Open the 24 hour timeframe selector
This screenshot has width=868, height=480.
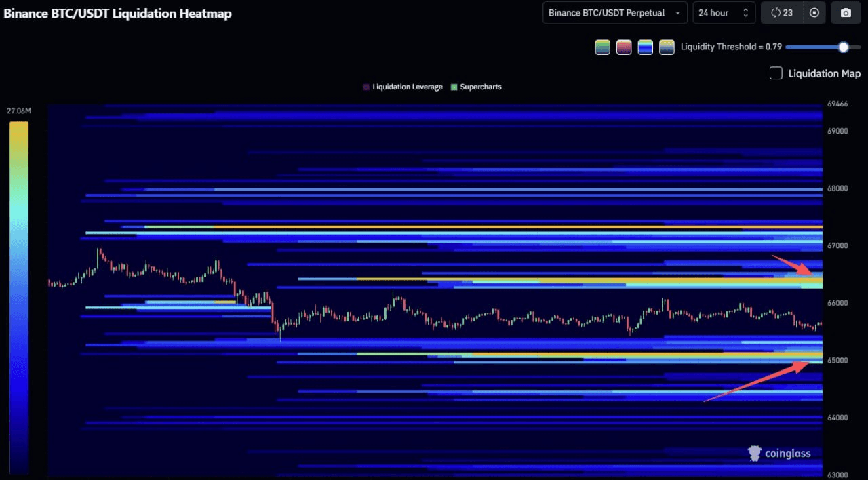[x=724, y=13]
